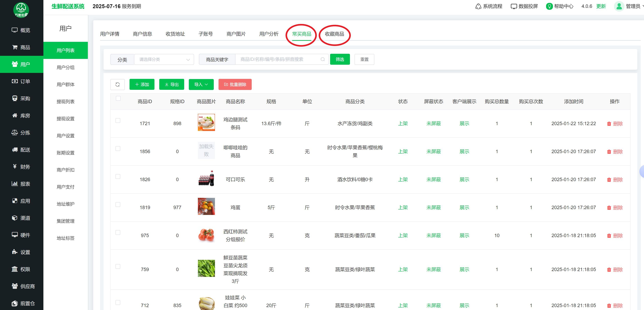This screenshot has height=310, width=644.
Task: Click the 西红柿 product thumbnail
Action: pyautogui.click(x=206, y=235)
